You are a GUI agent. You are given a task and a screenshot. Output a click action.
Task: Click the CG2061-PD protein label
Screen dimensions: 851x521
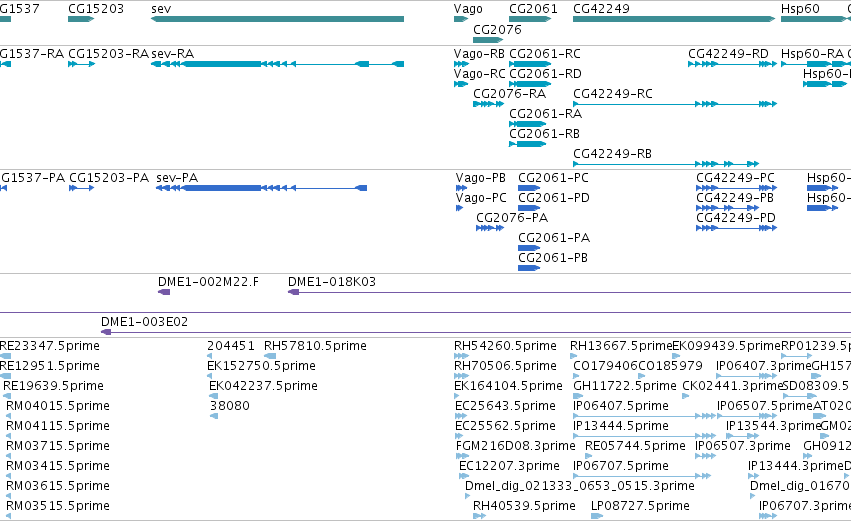click(x=554, y=198)
